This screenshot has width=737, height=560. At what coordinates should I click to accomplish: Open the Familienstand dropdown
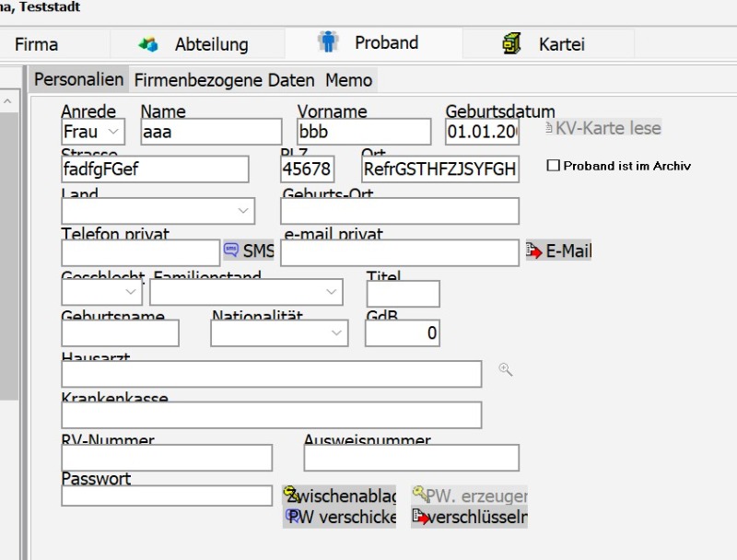click(x=332, y=292)
